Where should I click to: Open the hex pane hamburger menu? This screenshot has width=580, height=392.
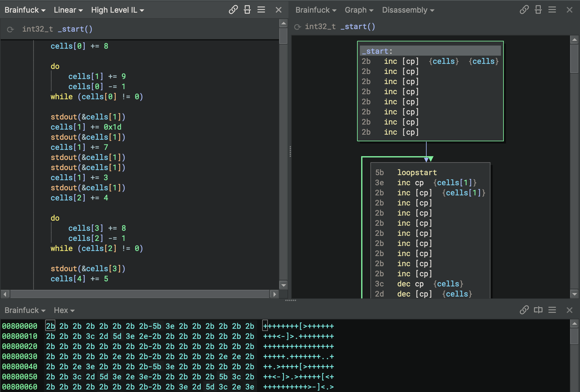(x=552, y=310)
